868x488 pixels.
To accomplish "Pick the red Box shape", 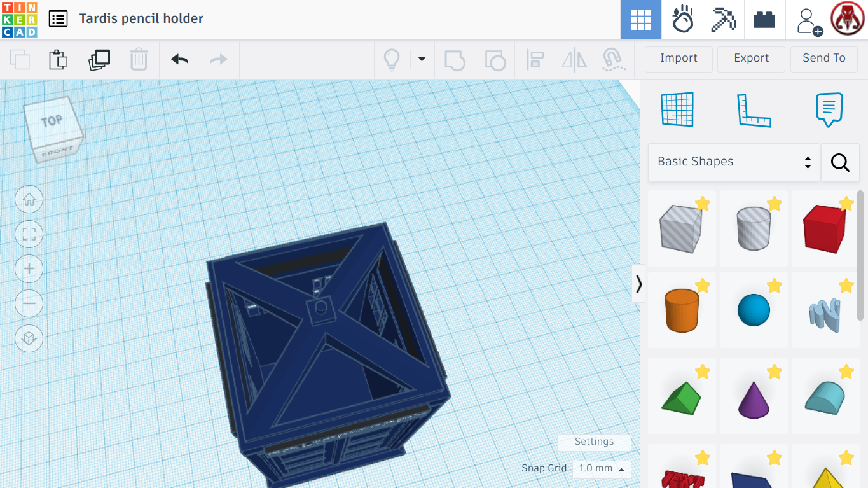I will (x=825, y=228).
